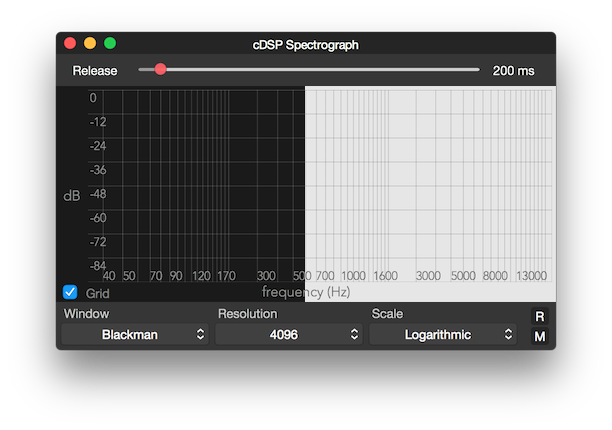This screenshot has height=430, width=612.
Task: Uncheck the Grid checkbox
Action: [70, 292]
